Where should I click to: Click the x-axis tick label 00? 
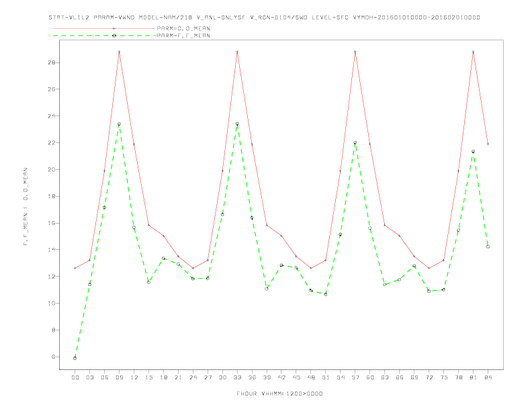[75, 377]
